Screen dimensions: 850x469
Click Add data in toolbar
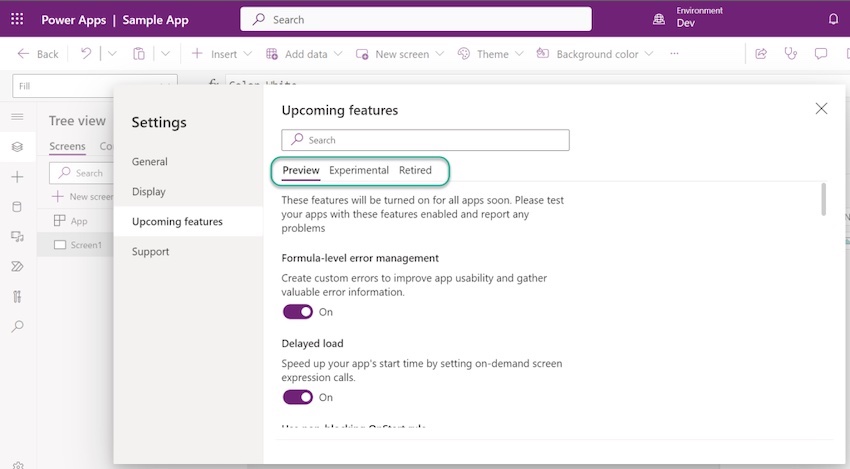click(x=297, y=54)
